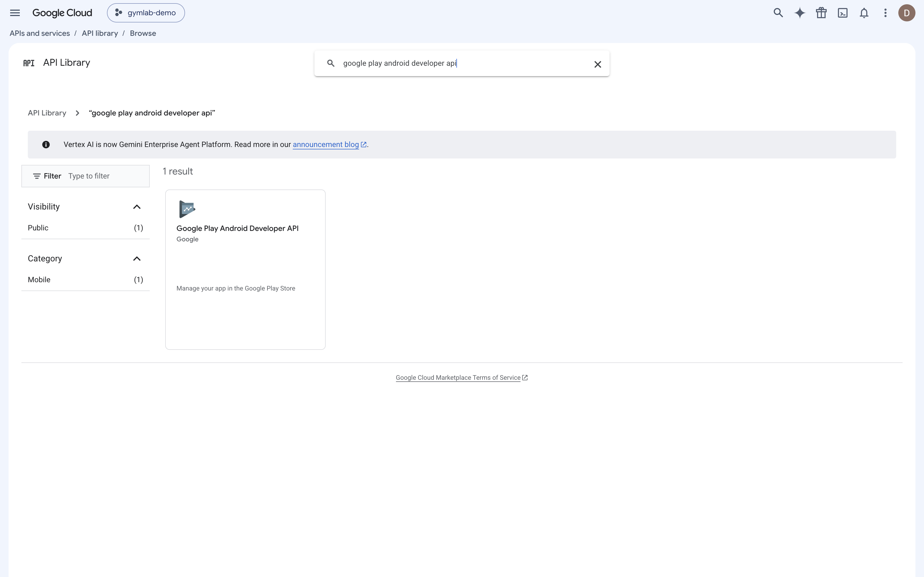Click 'Manage your app in the Google Play Store'
This screenshot has width=924, height=577.
click(236, 289)
